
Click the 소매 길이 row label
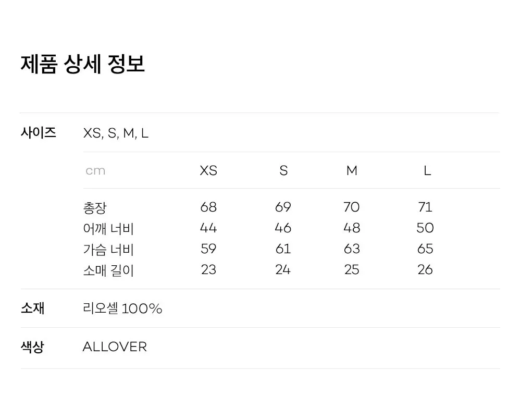108,270
